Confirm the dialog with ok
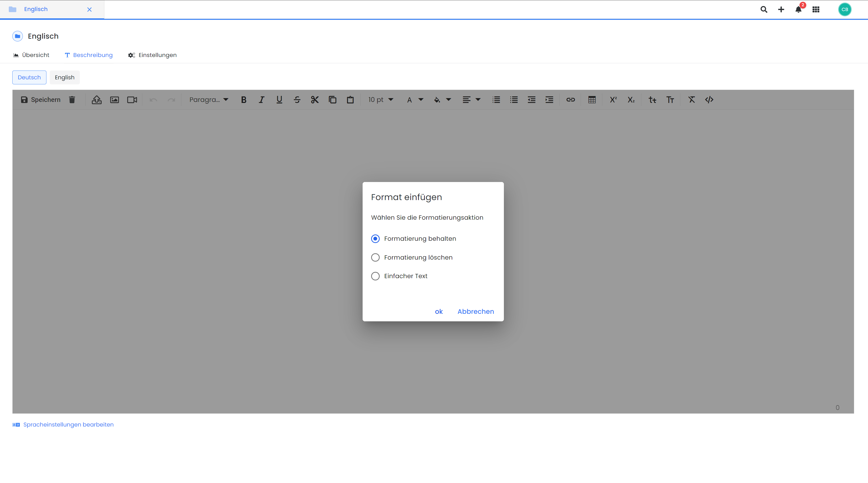 pyautogui.click(x=438, y=312)
